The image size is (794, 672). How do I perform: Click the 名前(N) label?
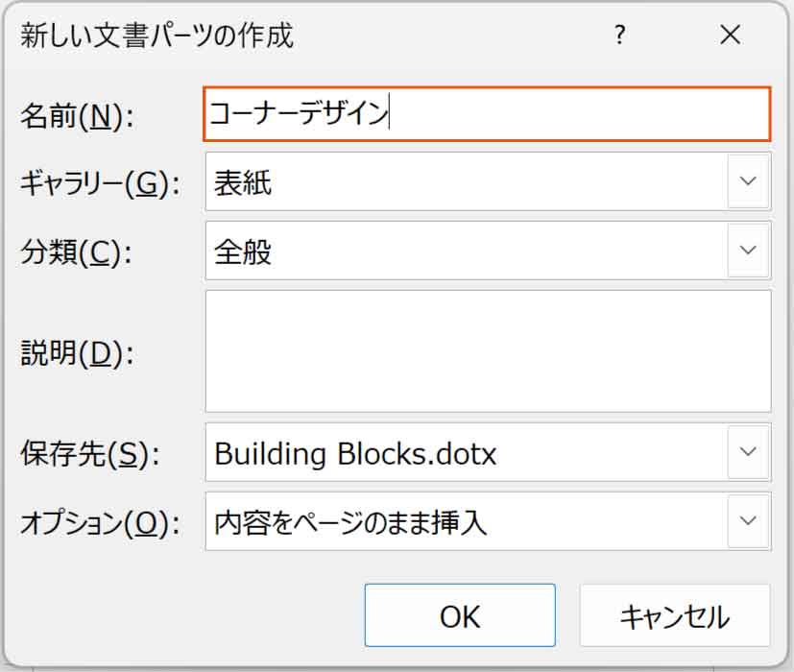tap(77, 116)
